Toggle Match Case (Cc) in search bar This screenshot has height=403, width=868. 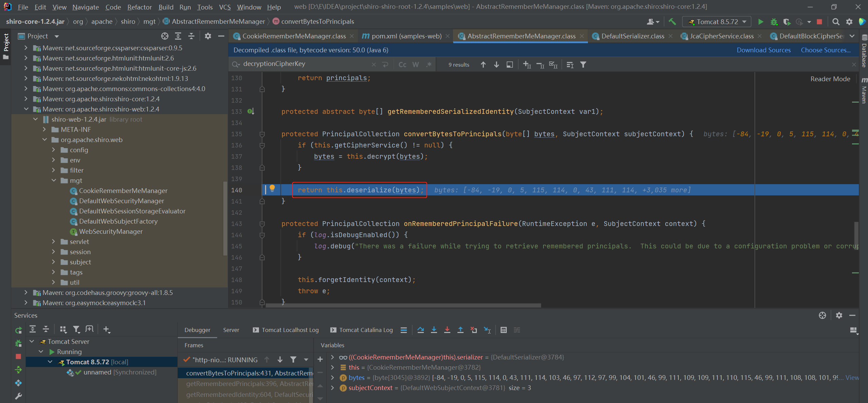pyautogui.click(x=402, y=65)
